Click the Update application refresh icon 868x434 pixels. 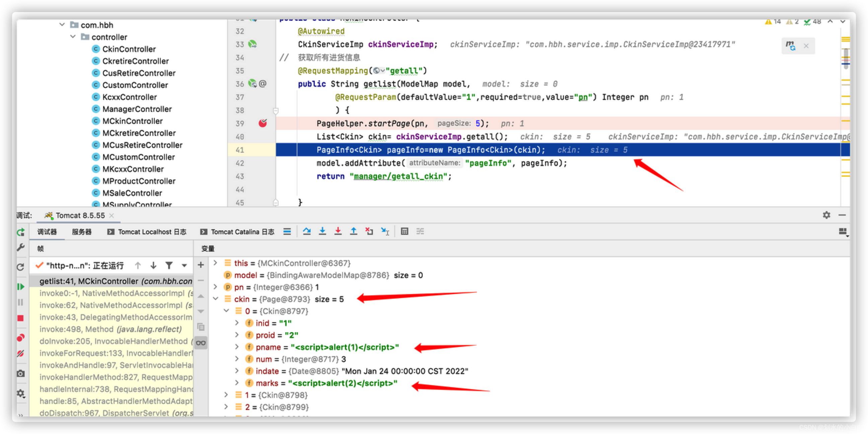point(21,267)
